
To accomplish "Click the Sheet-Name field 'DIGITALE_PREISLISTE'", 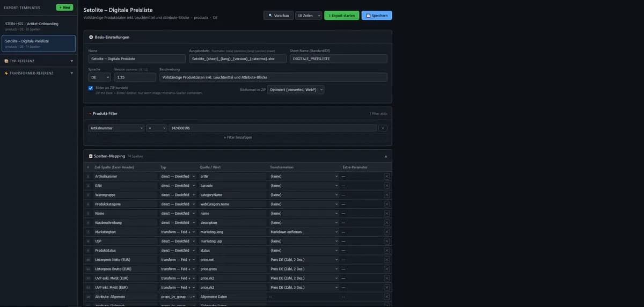I will (339, 59).
